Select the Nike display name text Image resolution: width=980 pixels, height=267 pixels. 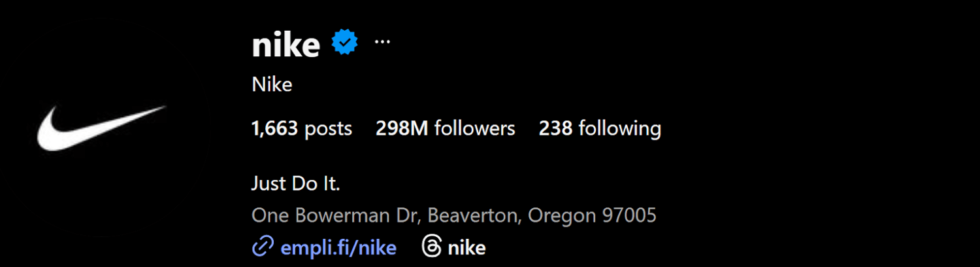click(271, 84)
